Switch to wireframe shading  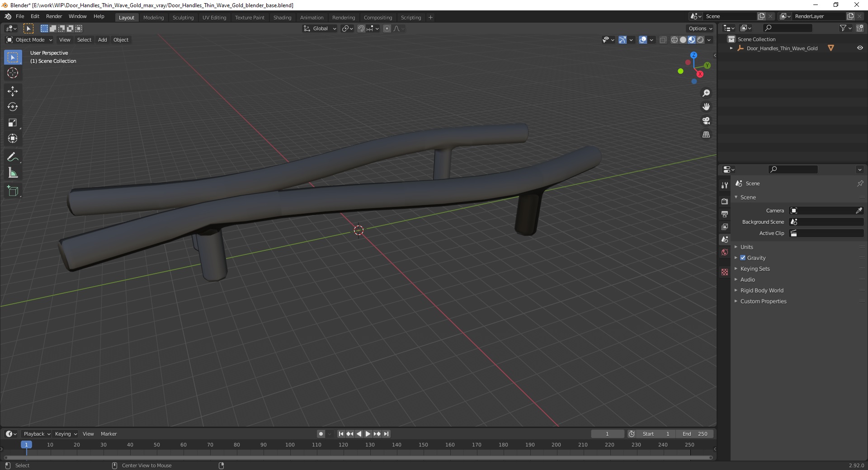point(675,40)
